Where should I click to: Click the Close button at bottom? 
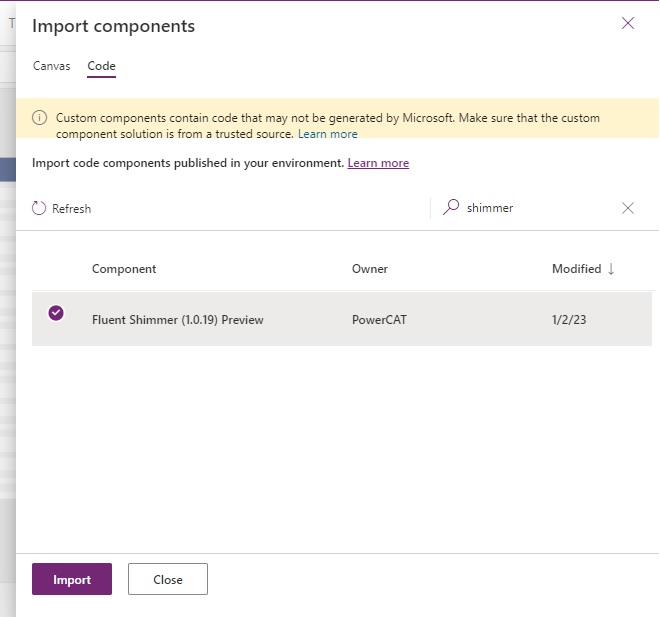point(168,579)
